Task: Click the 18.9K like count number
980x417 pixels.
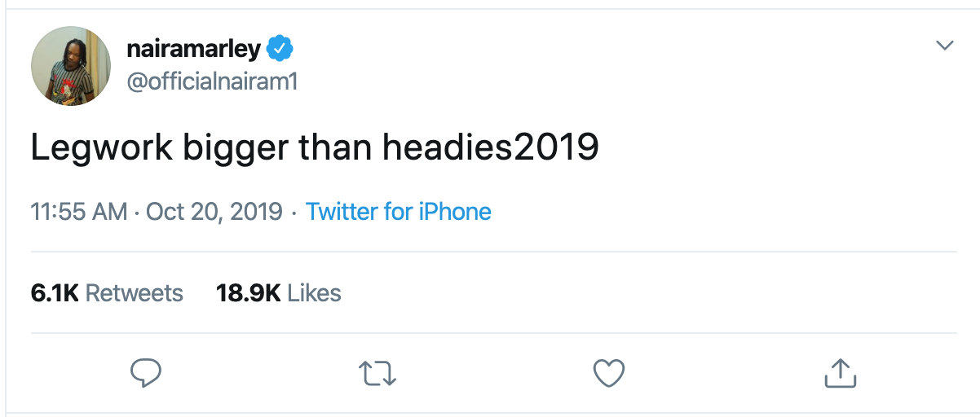Action: point(248,293)
